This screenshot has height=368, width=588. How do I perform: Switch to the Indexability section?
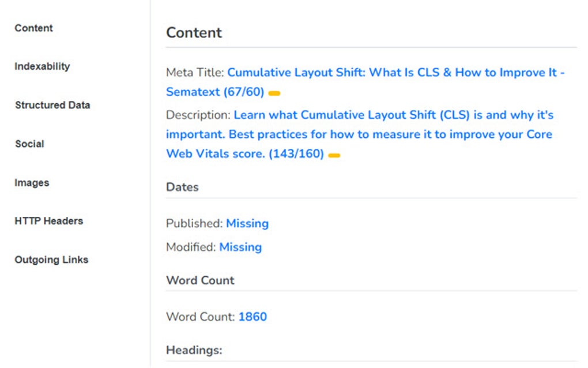[42, 66]
